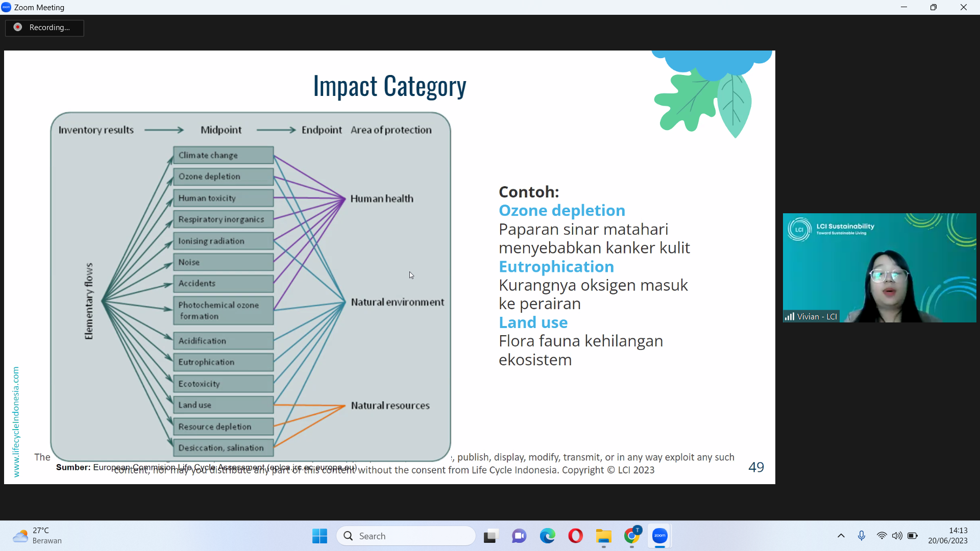Open the volume speaker tray icon
Screen dimensions: 980x551
pos(897,536)
